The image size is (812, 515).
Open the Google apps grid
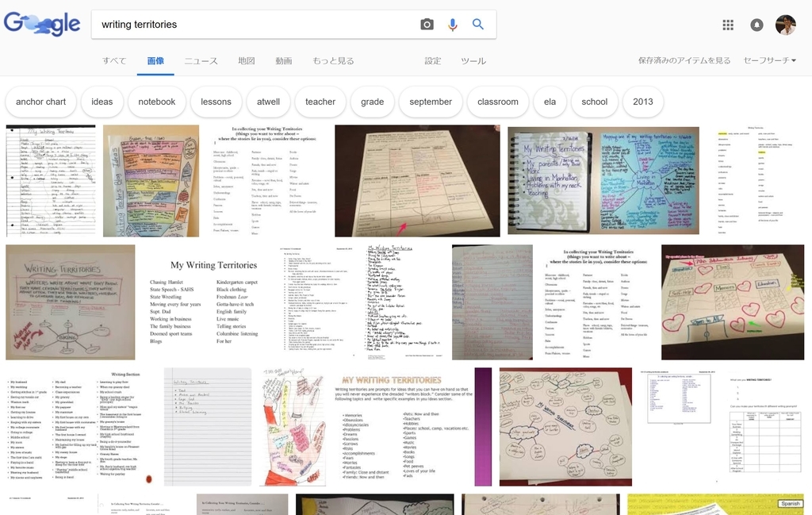tap(728, 25)
